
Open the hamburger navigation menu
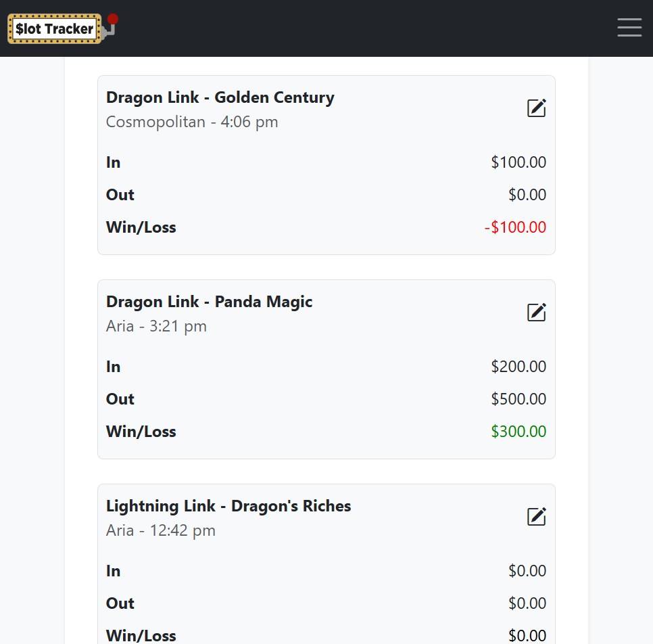(x=629, y=28)
